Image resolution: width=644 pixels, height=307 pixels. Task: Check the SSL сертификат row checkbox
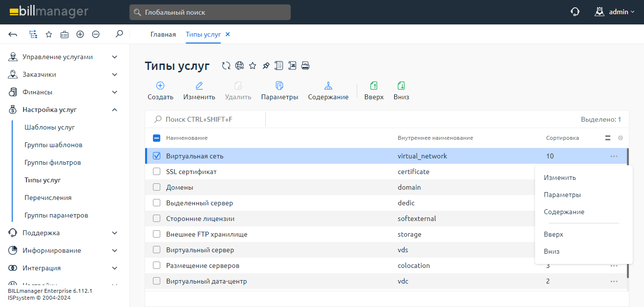157,172
